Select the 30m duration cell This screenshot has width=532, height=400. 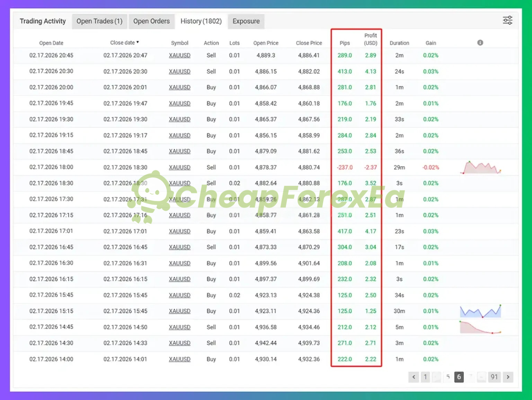coord(399,311)
